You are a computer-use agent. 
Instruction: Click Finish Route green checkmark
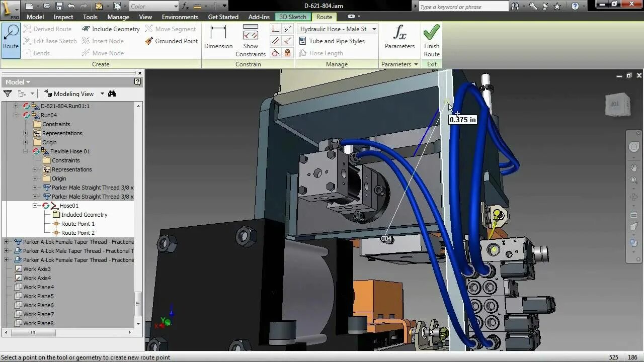[431, 41]
